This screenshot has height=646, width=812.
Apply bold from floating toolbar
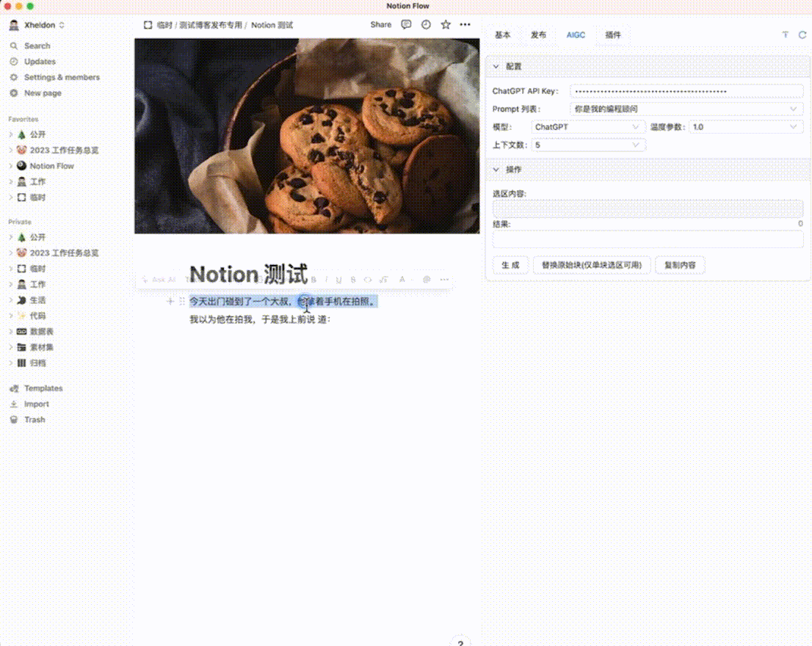[313, 280]
